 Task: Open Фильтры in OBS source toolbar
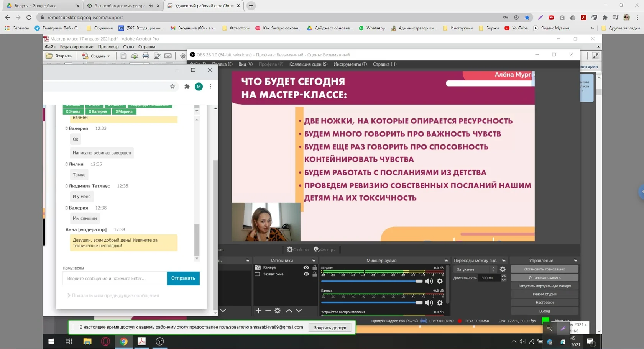[324, 249]
